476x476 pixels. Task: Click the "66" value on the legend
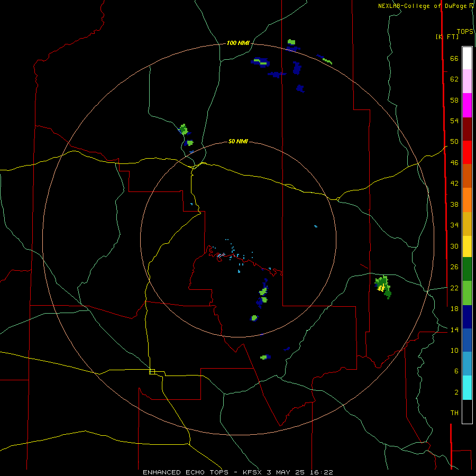click(454, 58)
